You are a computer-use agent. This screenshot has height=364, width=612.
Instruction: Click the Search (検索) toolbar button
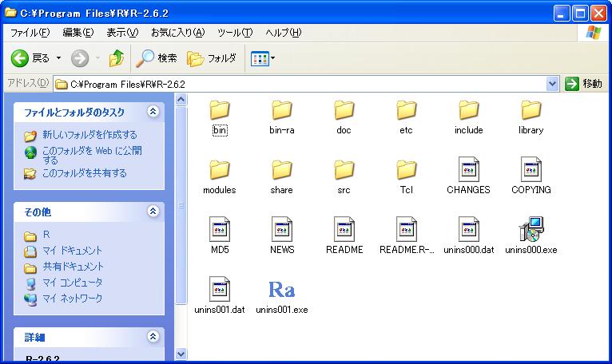coord(157,58)
